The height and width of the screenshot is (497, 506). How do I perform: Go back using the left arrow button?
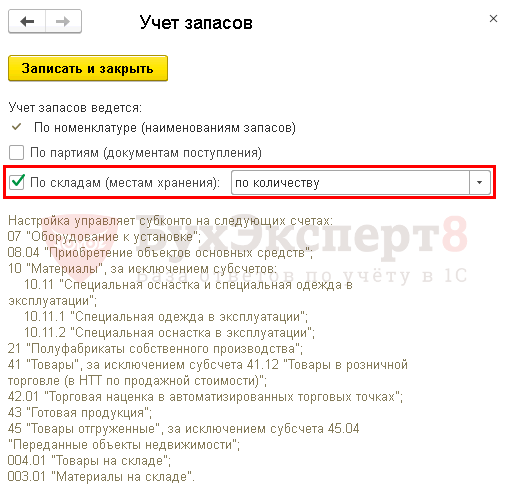(x=27, y=22)
